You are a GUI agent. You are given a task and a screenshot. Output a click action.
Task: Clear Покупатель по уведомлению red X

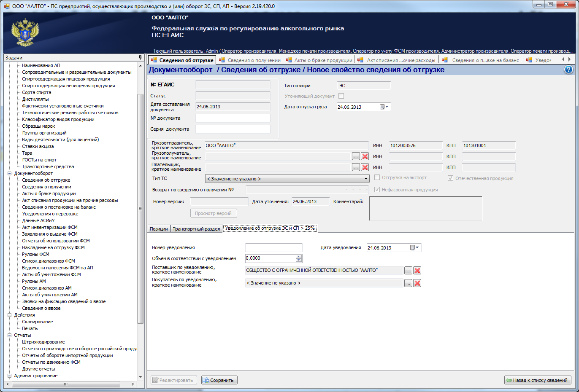pos(417,283)
